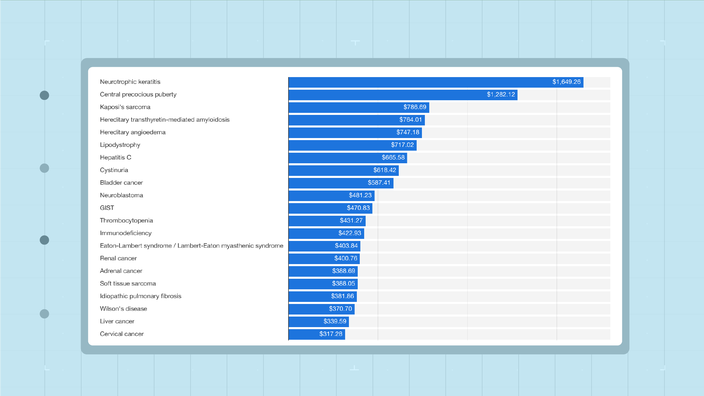The height and width of the screenshot is (396, 704).
Task: Select the $403.84 bar
Action: pos(324,246)
